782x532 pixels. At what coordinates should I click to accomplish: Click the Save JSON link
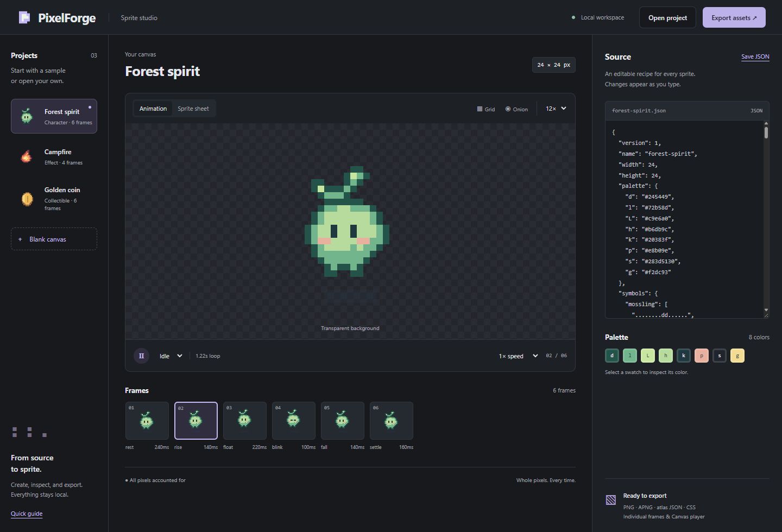[755, 56]
